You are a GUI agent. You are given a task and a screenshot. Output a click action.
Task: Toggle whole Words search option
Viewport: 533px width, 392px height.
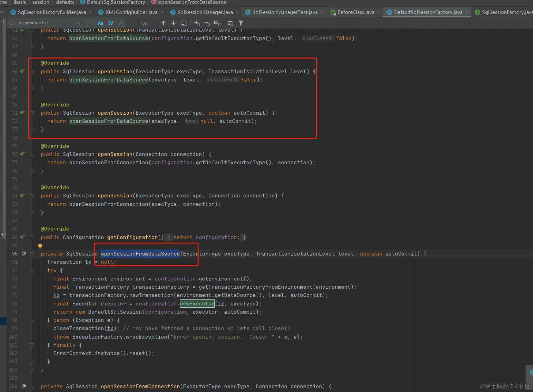tap(111, 23)
